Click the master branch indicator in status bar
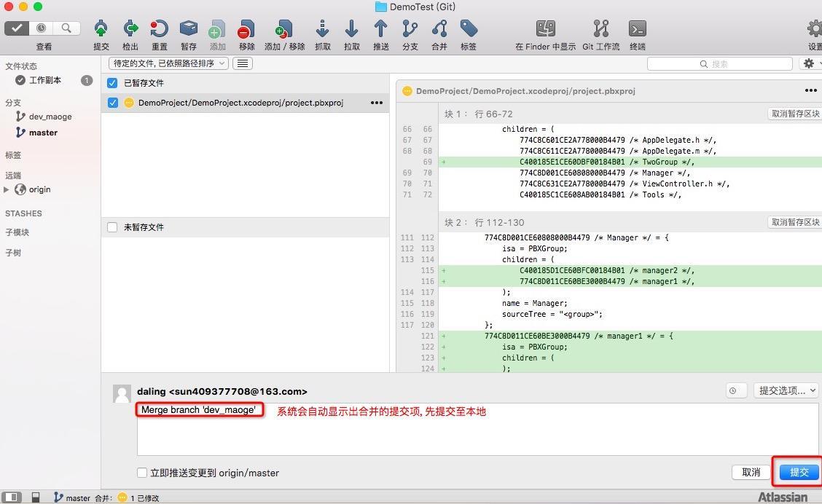The width and height of the screenshot is (822, 504). coord(72,497)
